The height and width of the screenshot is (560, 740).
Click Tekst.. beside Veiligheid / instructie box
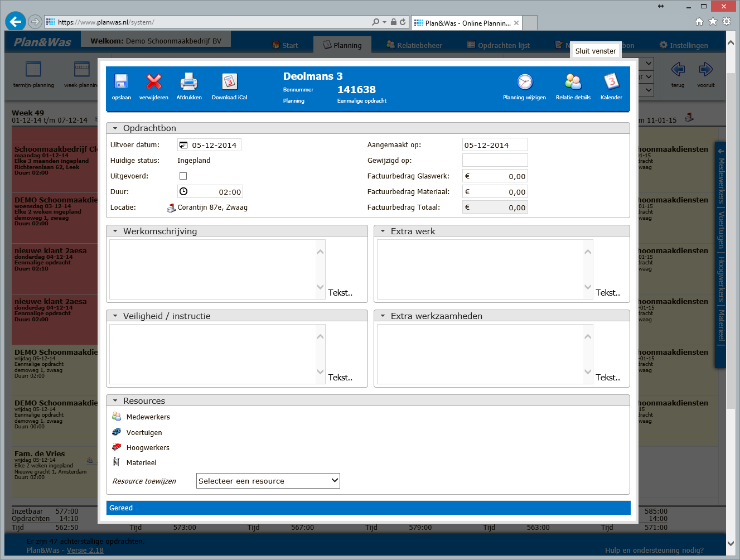[x=340, y=378]
